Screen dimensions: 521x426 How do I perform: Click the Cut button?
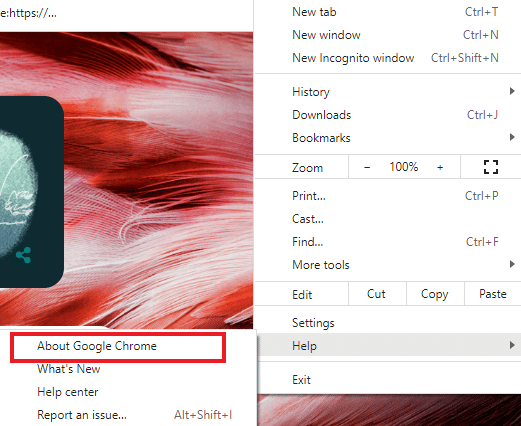(x=377, y=294)
